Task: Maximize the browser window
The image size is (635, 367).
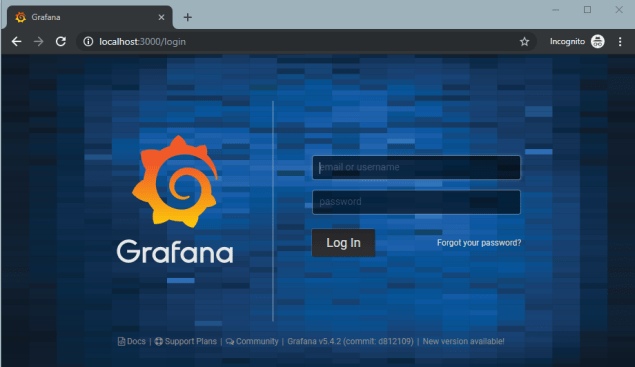Action: click(x=587, y=10)
